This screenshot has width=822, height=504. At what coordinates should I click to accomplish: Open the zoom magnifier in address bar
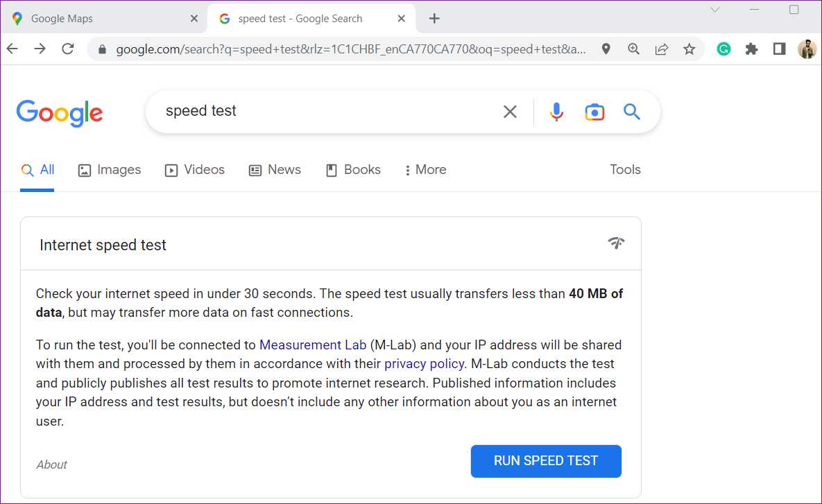(634, 49)
